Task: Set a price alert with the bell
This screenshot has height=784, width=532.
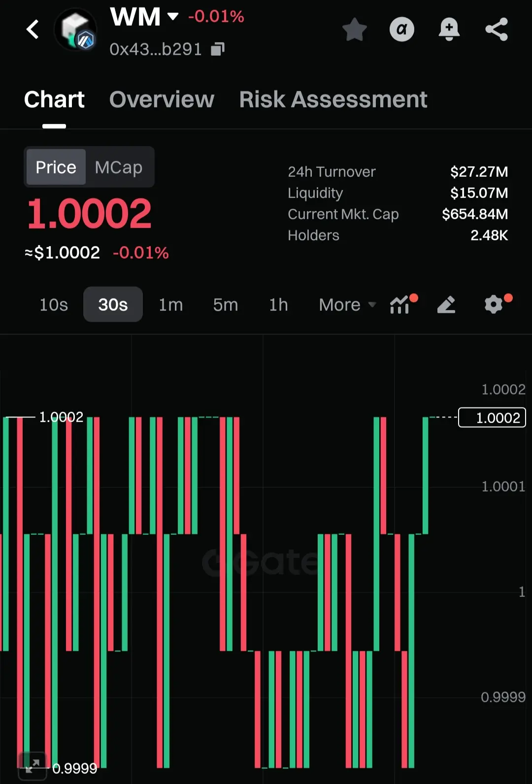Action: tap(449, 30)
